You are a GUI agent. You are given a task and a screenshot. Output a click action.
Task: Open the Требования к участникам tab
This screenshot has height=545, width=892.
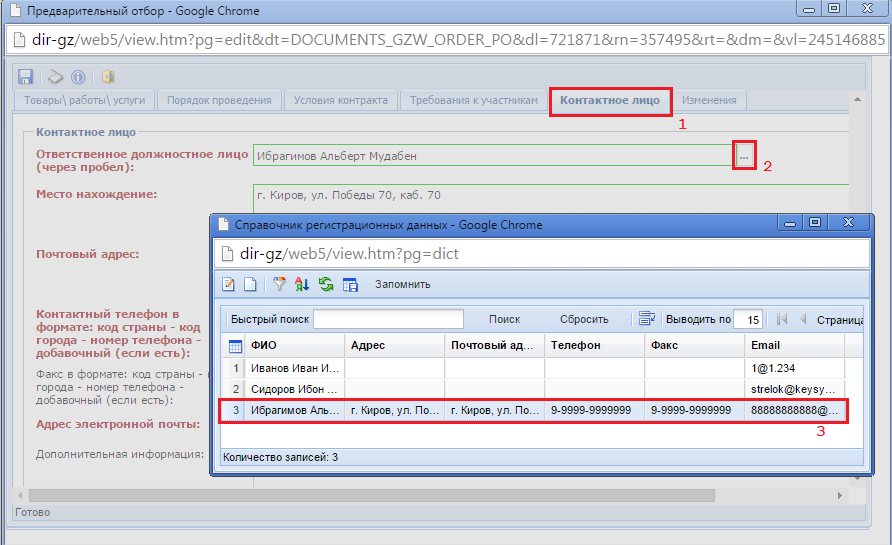point(474,100)
